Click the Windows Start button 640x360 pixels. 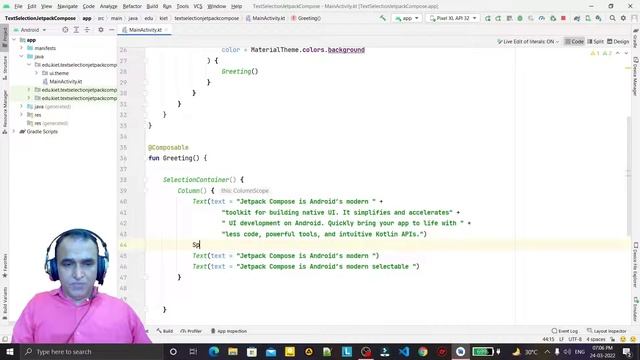pyautogui.click(x=9, y=351)
